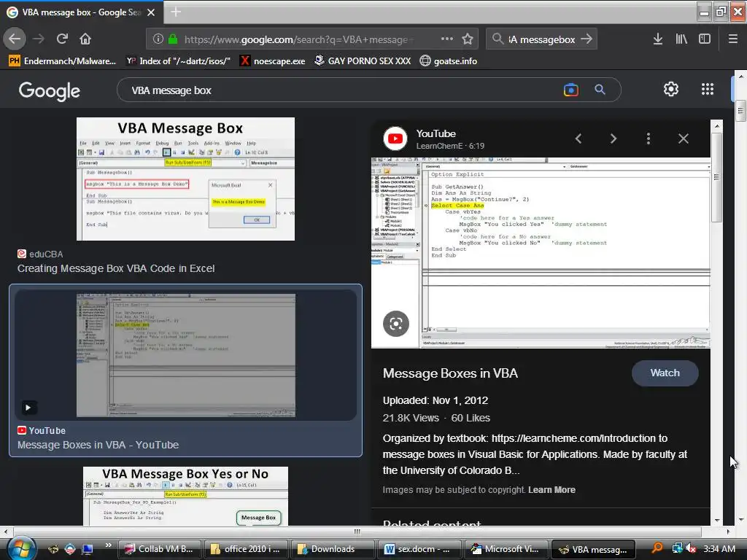Open the Google apps grid
Screen dimensions: 747x560
point(708,89)
